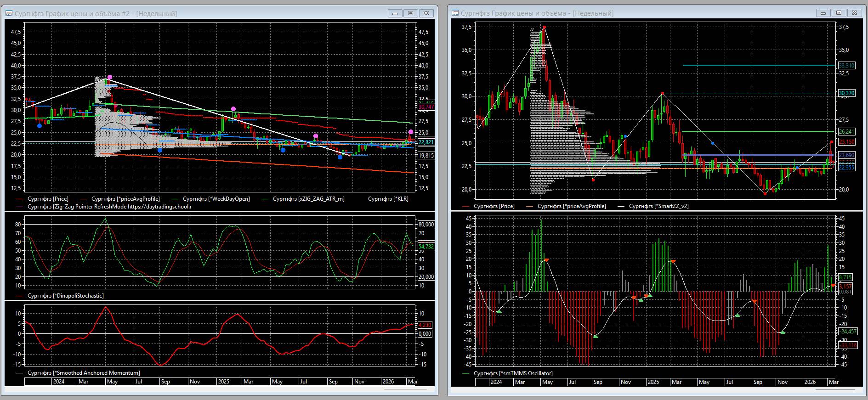Maximize the left chart window #2
The height and width of the screenshot is (400, 868).
tap(410, 13)
